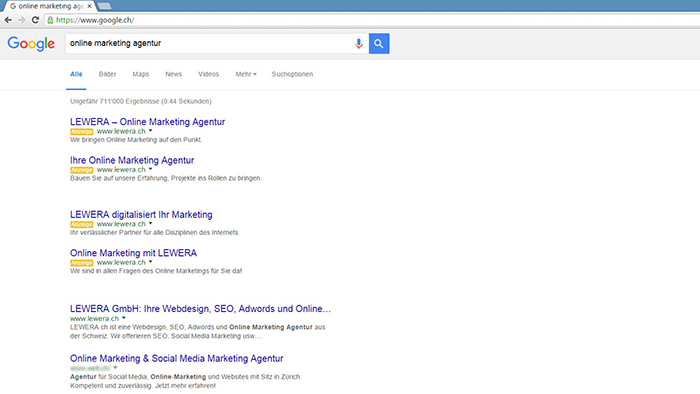The height and width of the screenshot is (394, 700).
Task: Expand blurred URL arrow under Social Media result
Action: 115,368
